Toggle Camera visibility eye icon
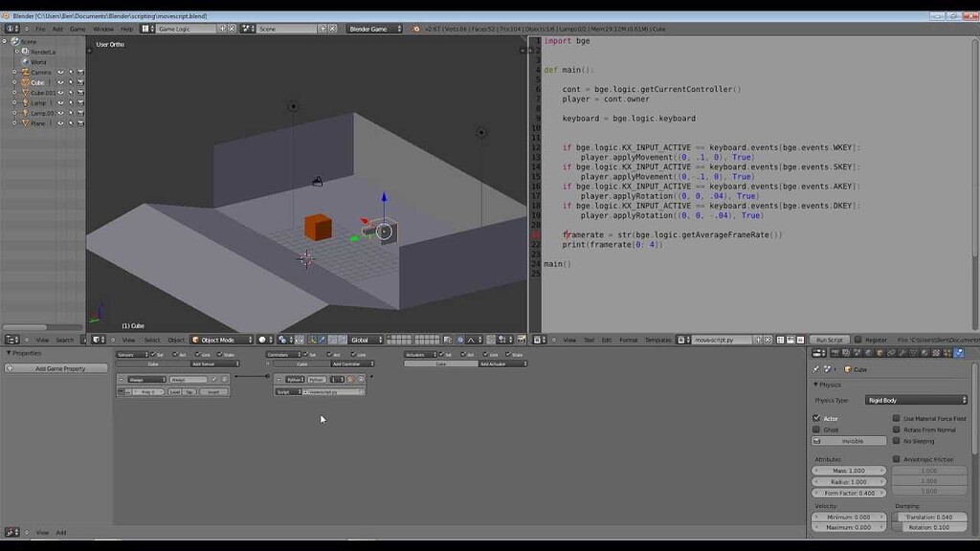Viewport: 980px width, 551px height. click(60, 73)
